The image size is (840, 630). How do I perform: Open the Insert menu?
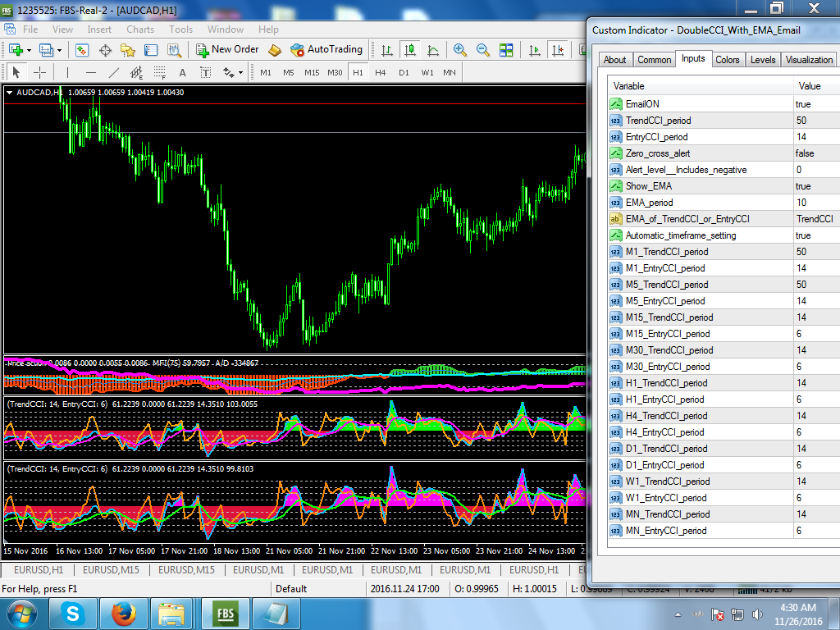pyautogui.click(x=99, y=30)
